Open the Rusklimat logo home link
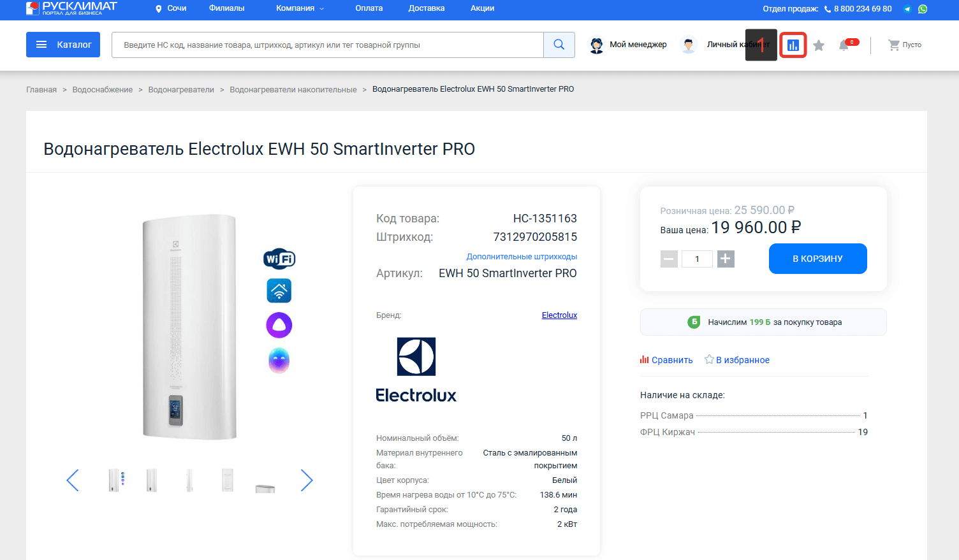 click(71, 8)
